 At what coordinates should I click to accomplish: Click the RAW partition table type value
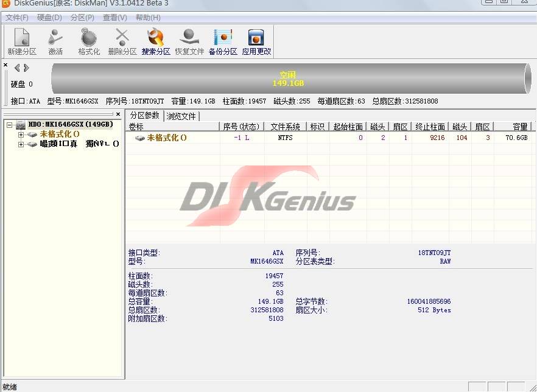[x=445, y=261]
